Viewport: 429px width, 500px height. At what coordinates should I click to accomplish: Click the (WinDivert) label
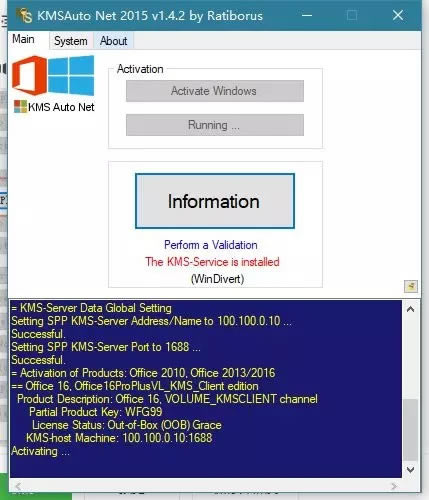click(x=217, y=279)
